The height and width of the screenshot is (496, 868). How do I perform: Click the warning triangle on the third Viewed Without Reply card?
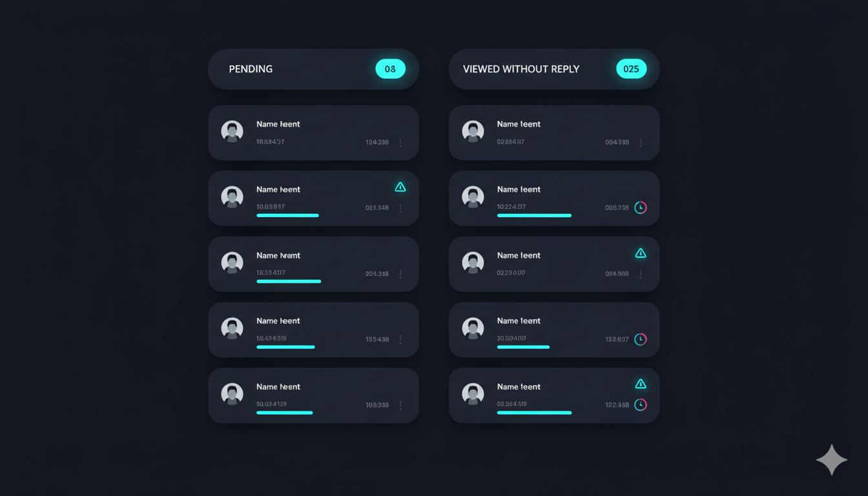tap(641, 253)
